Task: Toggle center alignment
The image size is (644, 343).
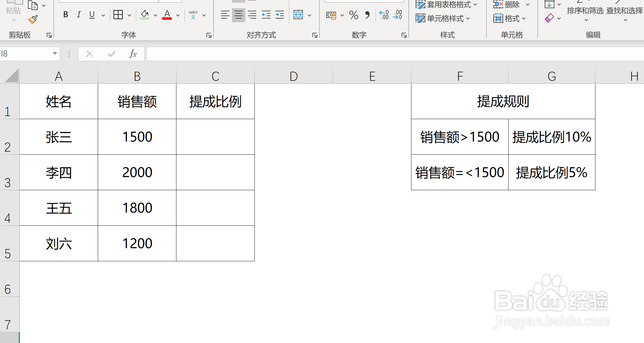Action: (238, 15)
